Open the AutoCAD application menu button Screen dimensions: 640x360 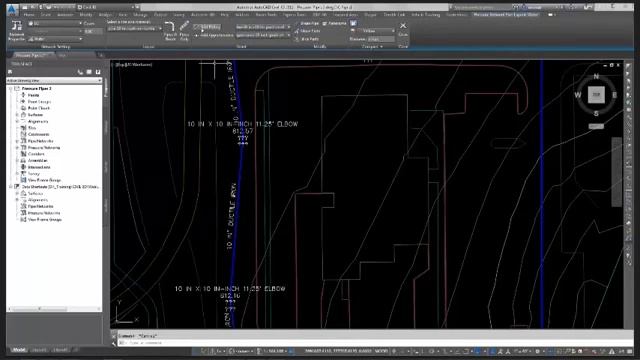click(12, 9)
